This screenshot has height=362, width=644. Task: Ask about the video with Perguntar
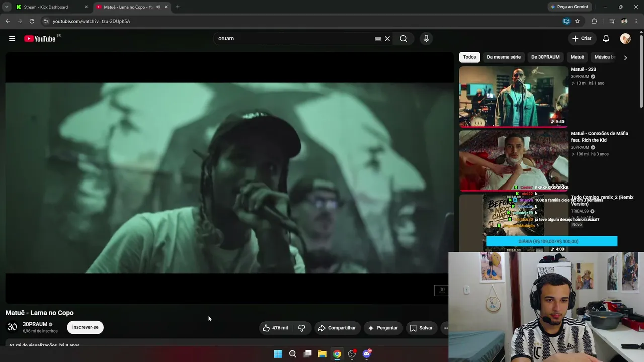(x=383, y=328)
